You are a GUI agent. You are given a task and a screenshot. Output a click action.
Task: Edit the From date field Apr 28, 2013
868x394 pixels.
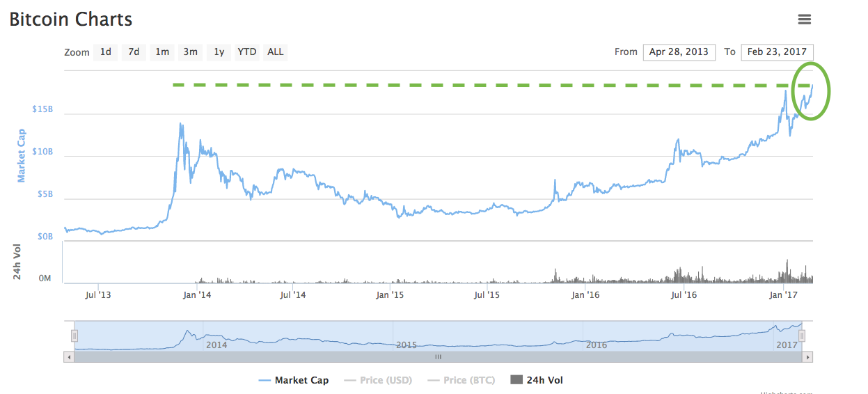point(679,52)
